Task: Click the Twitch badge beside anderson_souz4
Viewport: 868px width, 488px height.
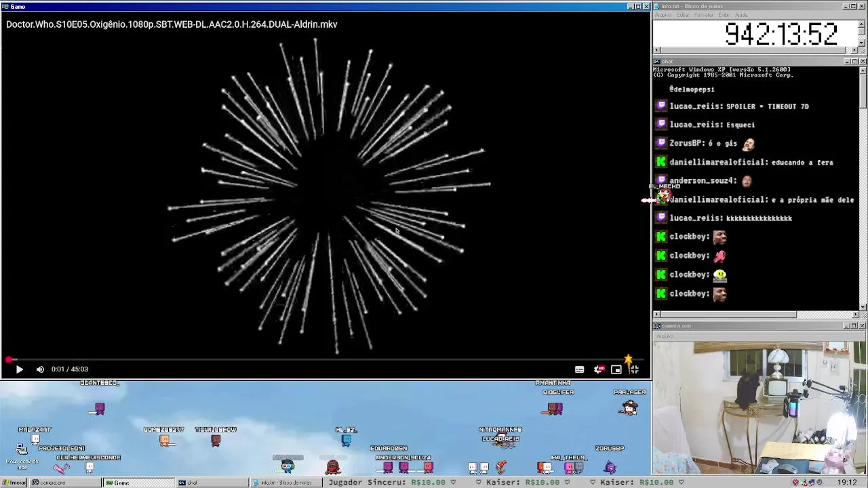Action: coord(661,180)
